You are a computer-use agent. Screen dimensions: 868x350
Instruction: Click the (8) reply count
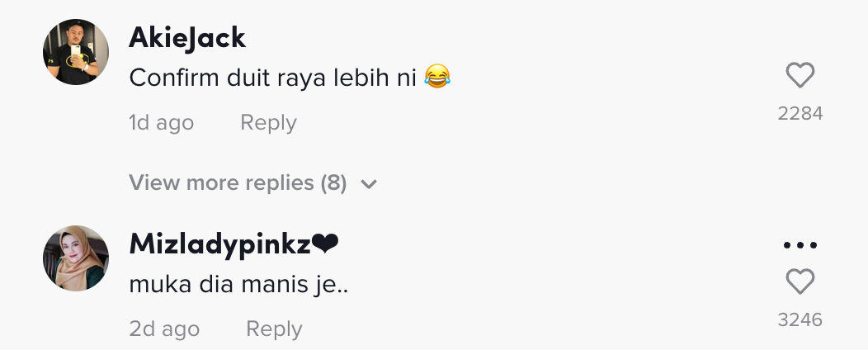333,182
